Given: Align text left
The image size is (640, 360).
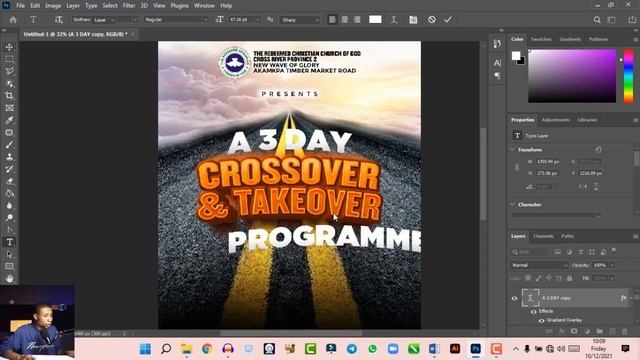Looking at the screenshot, I should [333, 20].
